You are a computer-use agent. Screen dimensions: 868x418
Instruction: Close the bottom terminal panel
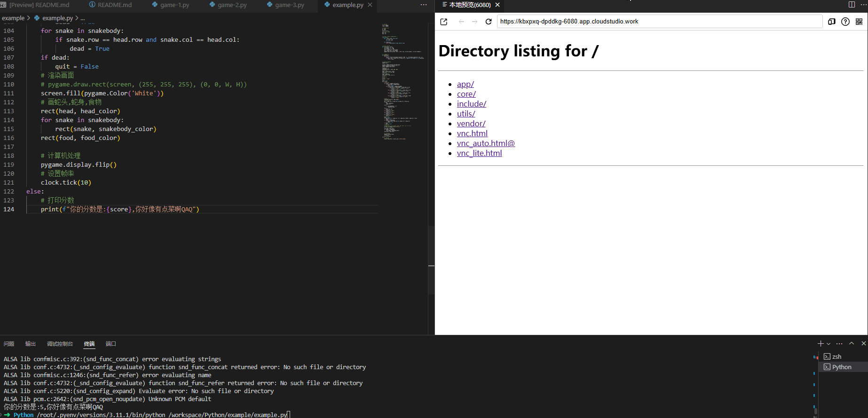[863, 344]
